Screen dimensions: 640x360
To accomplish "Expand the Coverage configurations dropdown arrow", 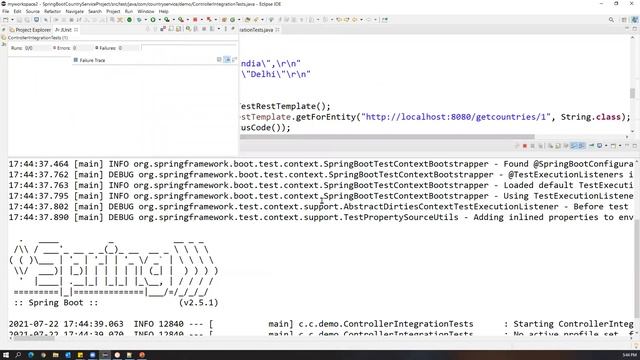I will click(x=173, y=20).
